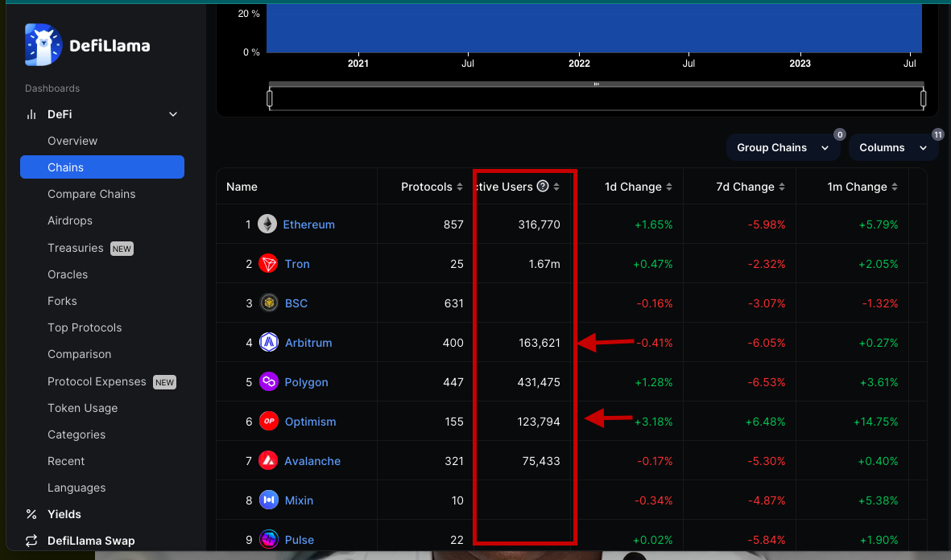Click the Avalanche chain logo
This screenshot has height=560, width=951.
click(x=268, y=460)
